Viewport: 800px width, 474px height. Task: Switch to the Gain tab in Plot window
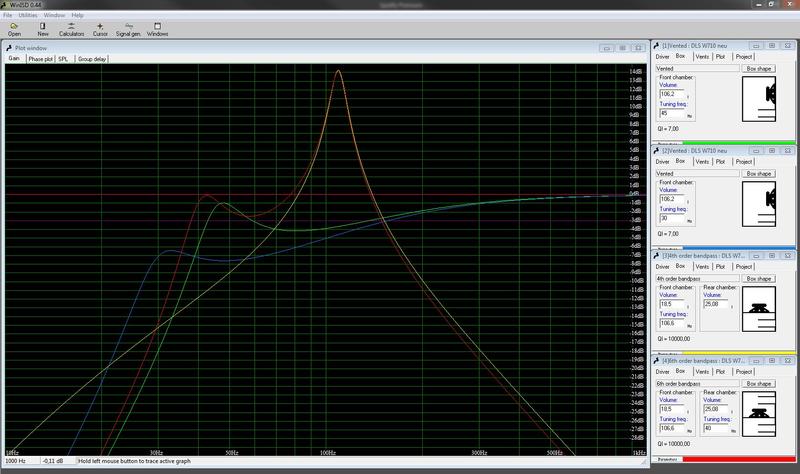(14, 59)
